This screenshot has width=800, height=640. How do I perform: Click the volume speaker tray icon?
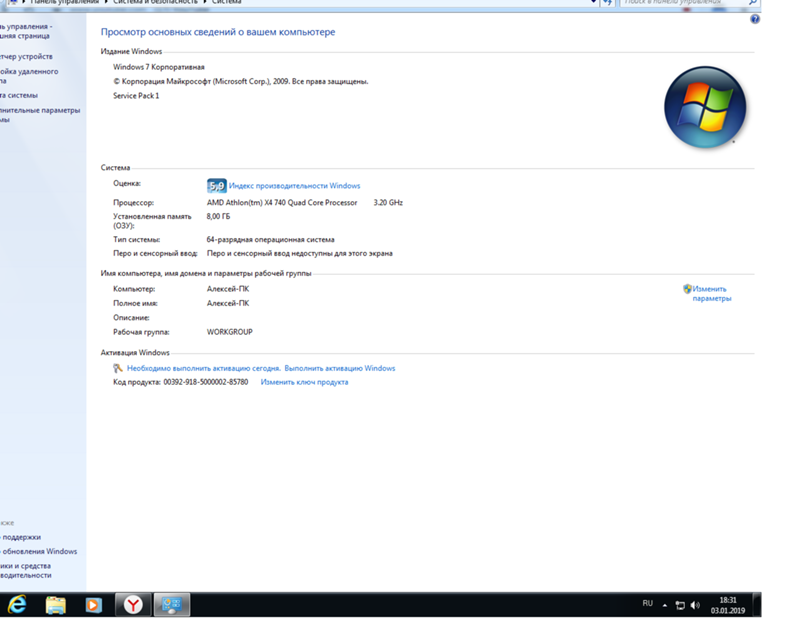(695, 605)
